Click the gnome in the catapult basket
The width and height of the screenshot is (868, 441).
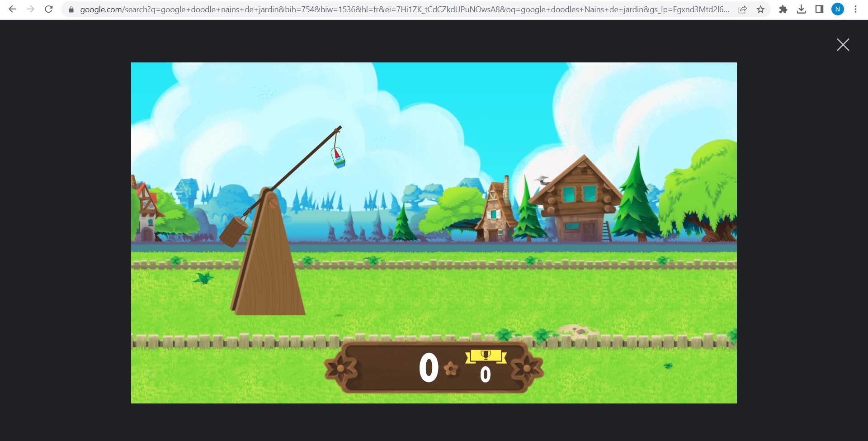coord(338,157)
